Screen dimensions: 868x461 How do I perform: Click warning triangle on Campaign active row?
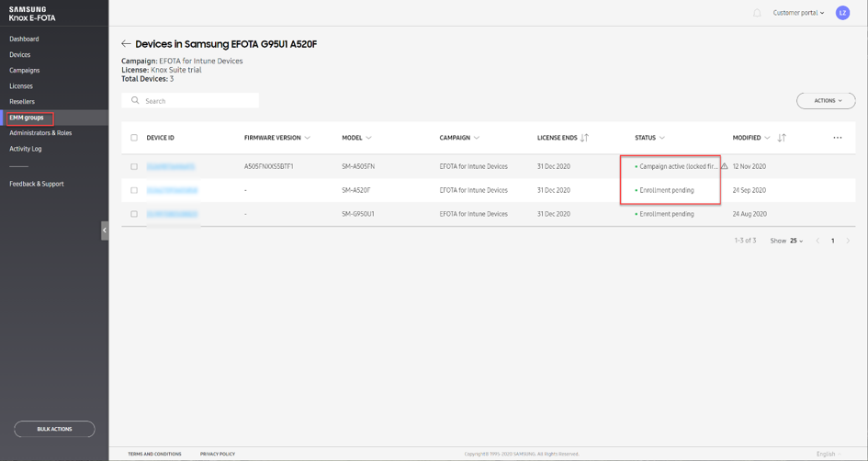point(725,166)
